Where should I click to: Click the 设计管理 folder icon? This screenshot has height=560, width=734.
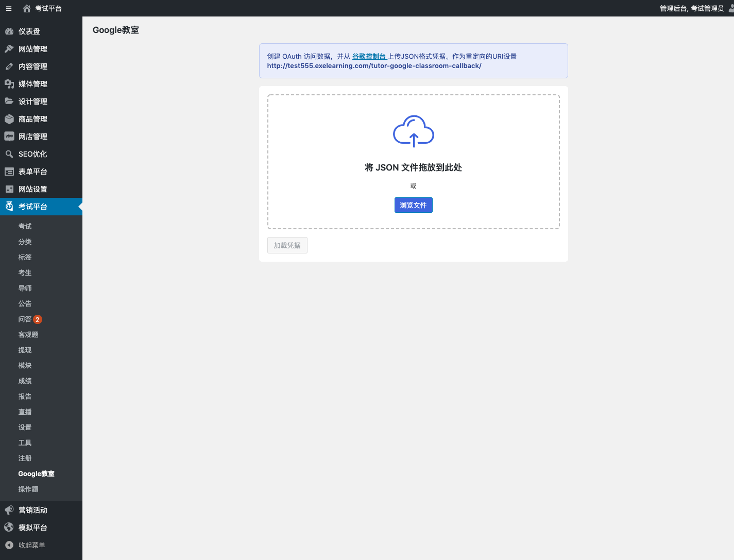9,101
